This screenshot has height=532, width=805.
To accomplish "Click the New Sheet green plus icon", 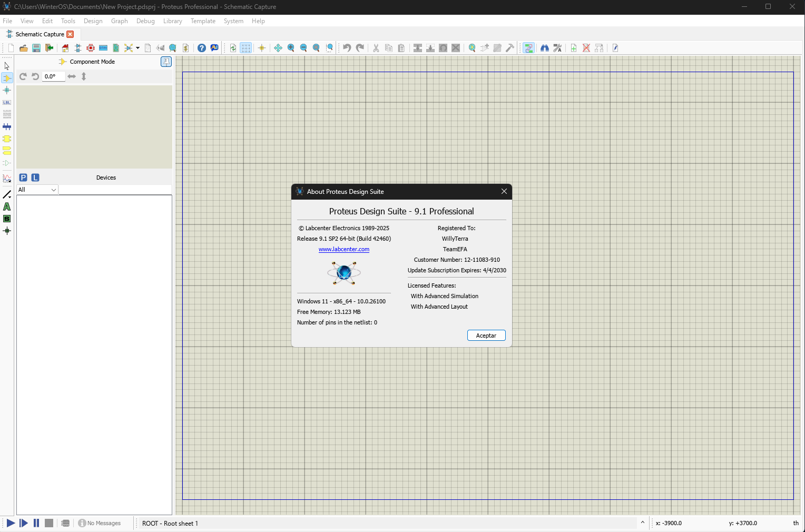I will [574, 48].
